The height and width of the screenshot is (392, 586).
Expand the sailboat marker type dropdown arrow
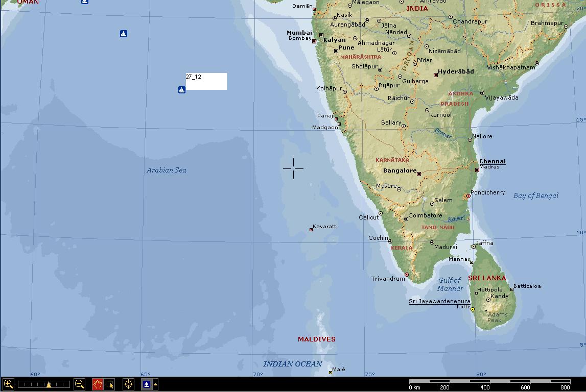tap(155, 384)
